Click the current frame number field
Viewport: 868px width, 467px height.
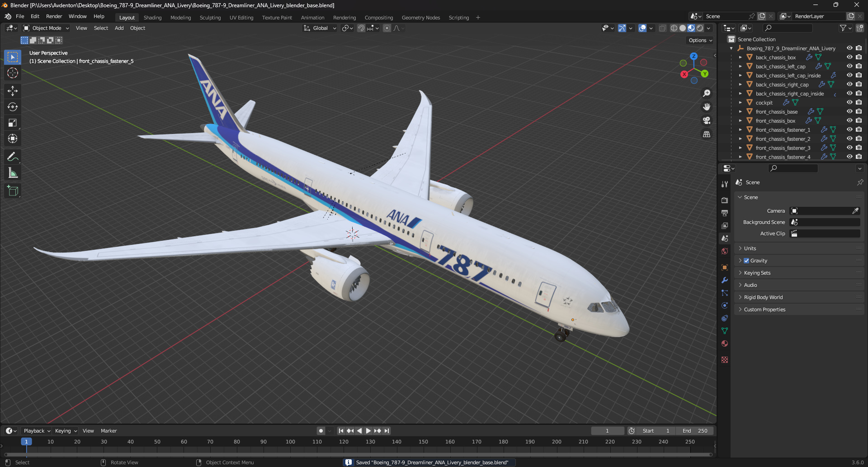coord(607,431)
